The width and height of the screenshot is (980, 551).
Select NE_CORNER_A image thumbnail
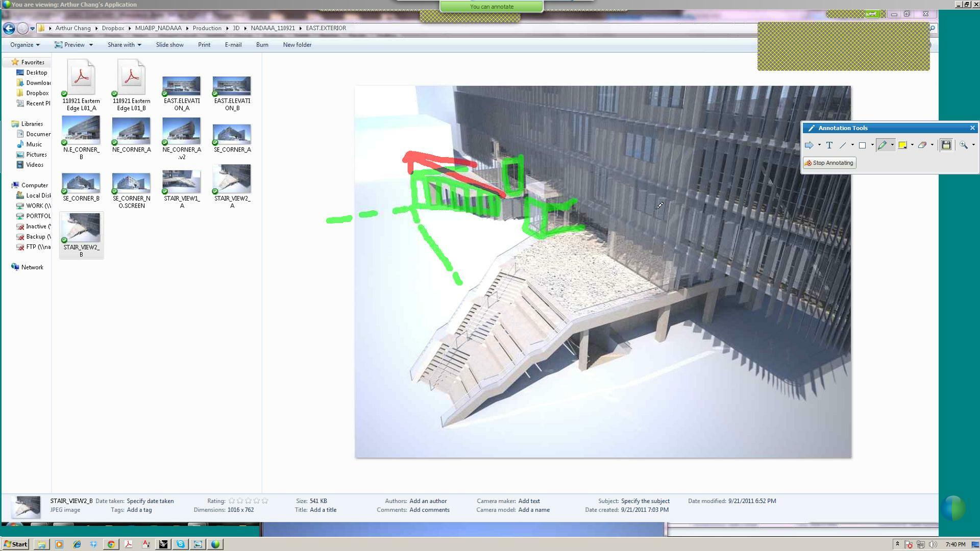click(131, 135)
